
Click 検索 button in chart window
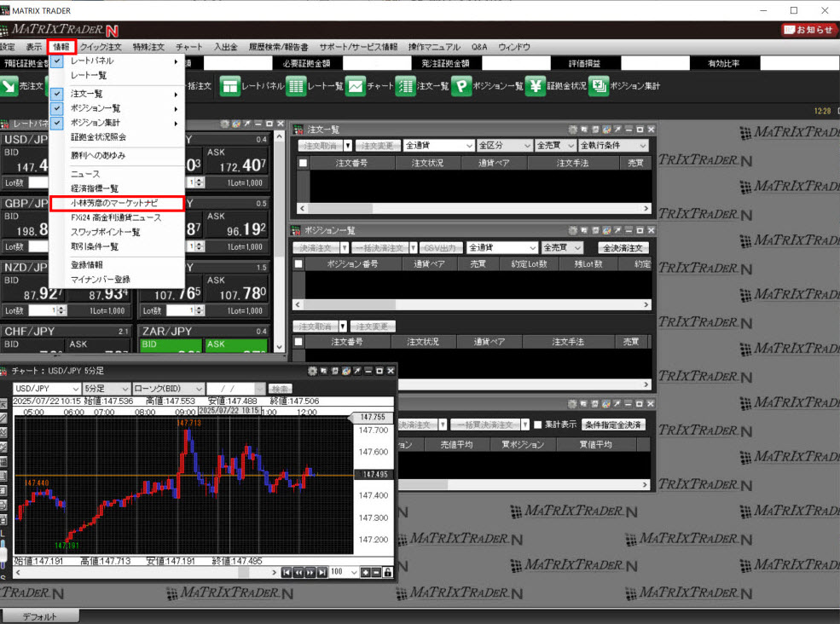[x=280, y=389]
